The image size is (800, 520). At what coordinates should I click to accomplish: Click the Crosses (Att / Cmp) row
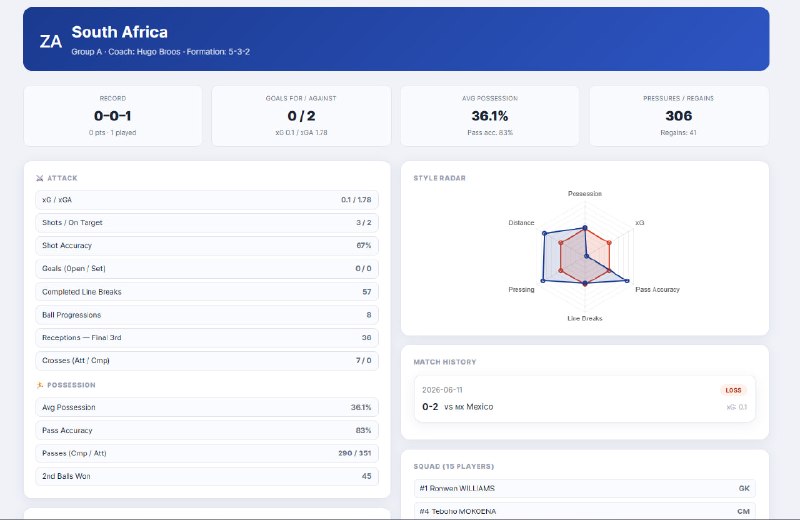tap(207, 361)
